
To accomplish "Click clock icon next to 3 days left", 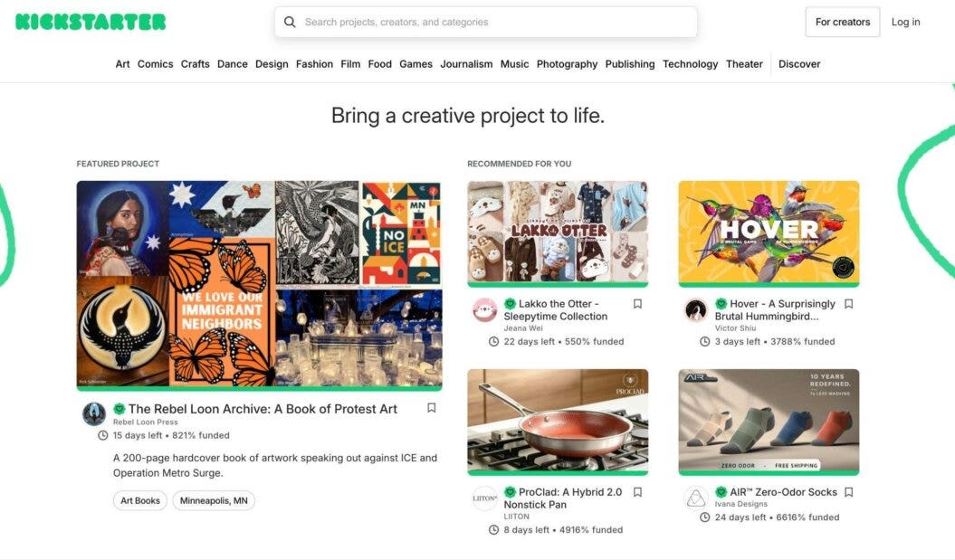I will (704, 341).
